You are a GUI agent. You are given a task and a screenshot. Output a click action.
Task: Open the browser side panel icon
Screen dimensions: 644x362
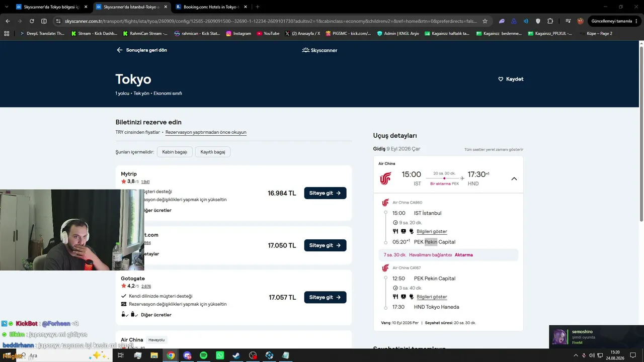pyautogui.click(x=44, y=21)
